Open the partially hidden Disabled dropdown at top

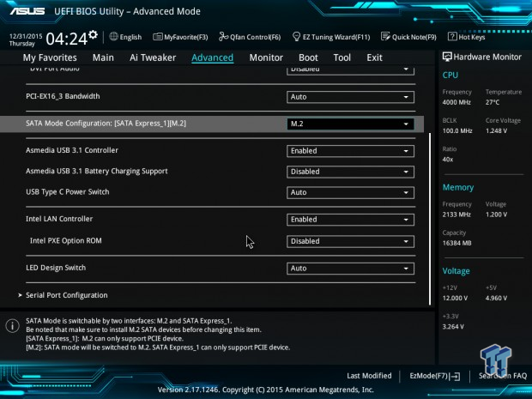tap(350, 70)
